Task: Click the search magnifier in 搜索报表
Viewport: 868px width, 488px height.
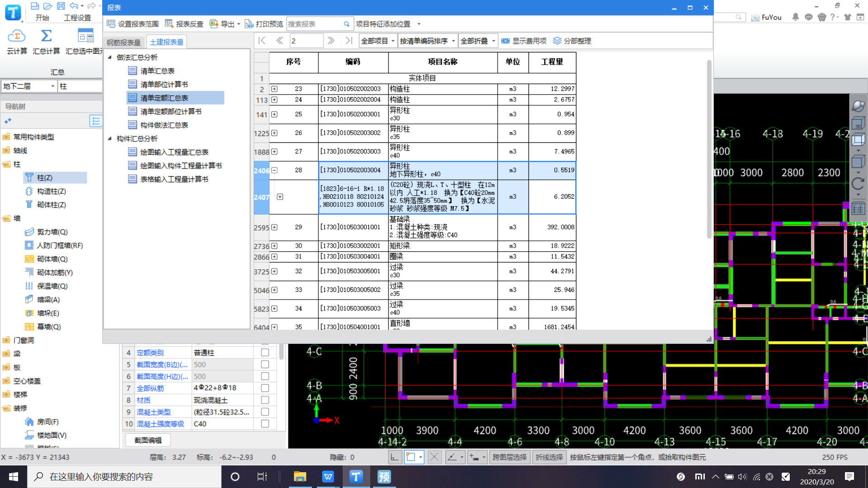Action: [x=346, y=24]
